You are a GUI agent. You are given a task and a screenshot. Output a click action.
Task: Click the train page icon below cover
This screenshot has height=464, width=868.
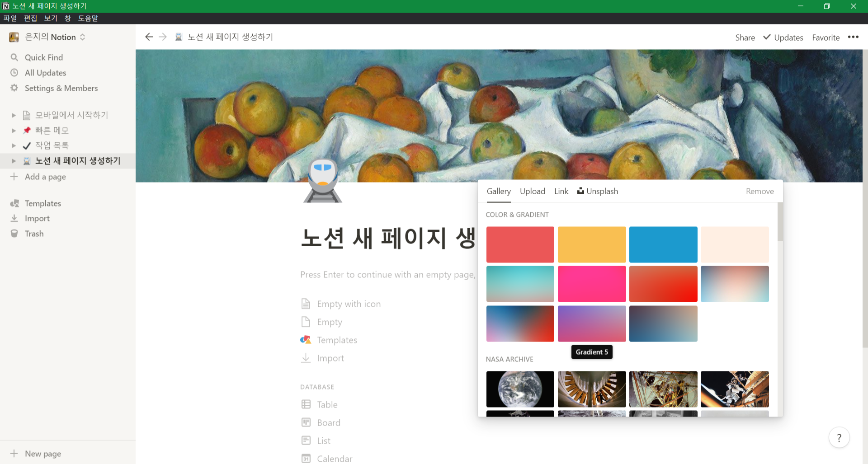coord(323,181)
